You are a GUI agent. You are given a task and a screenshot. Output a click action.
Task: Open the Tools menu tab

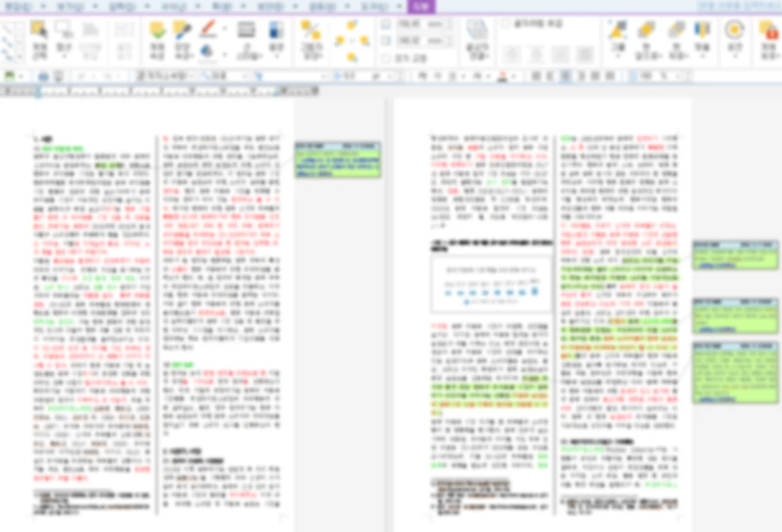375,6
